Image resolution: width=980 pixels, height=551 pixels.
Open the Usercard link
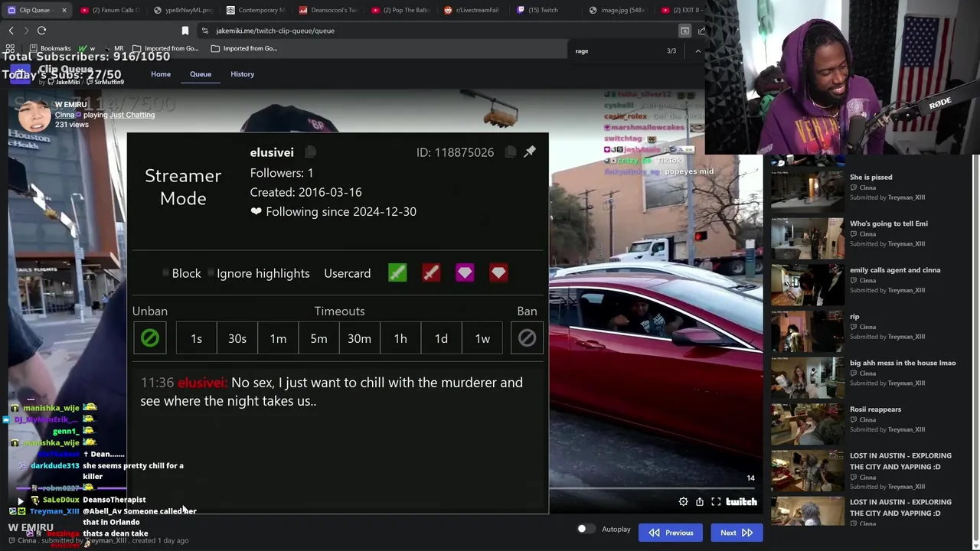tap(347, 273)
